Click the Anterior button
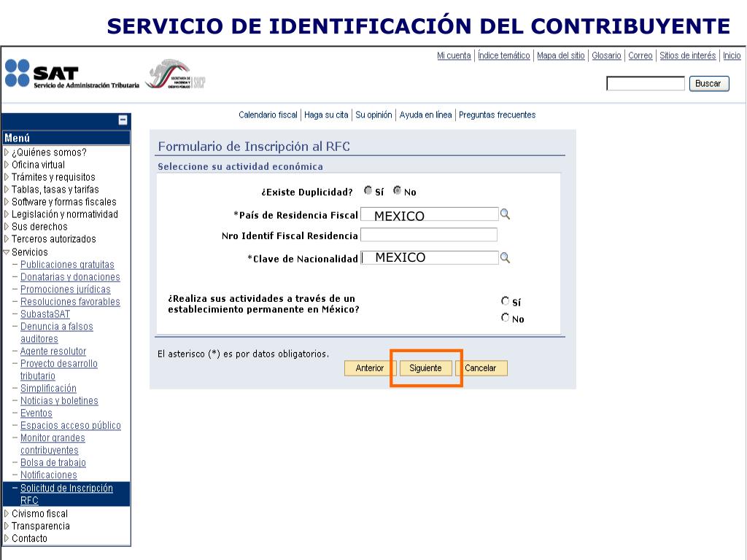747x560 pixels. point(369,368)
